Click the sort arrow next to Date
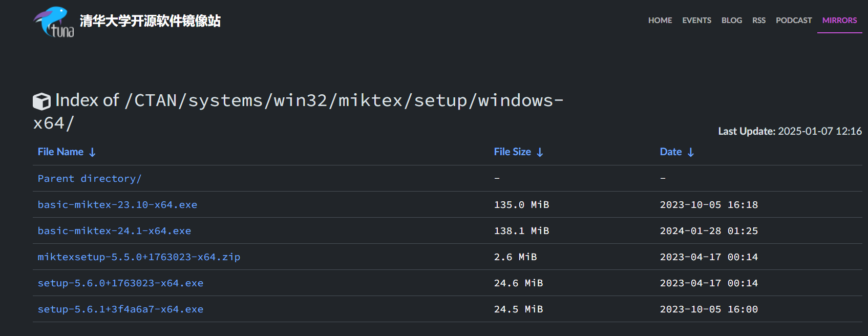868x336 pixels. pyautogui.click(x=691, y=152)
